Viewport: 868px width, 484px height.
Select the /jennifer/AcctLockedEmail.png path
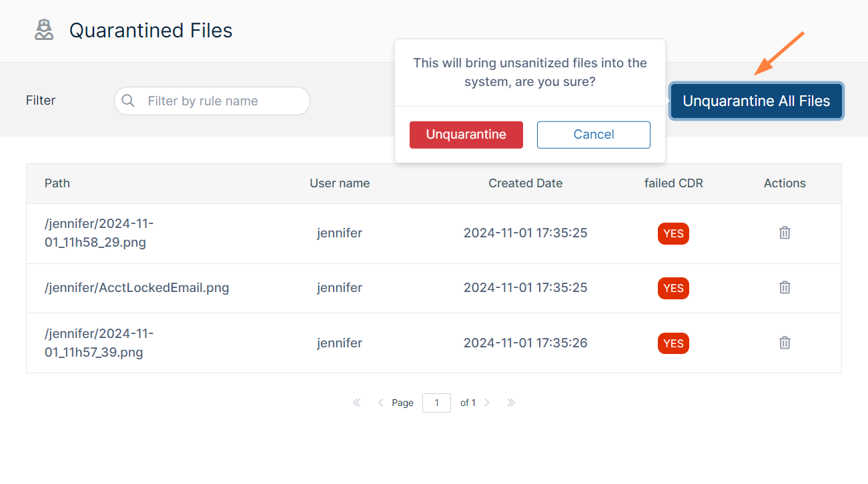(x=137, y=288)
